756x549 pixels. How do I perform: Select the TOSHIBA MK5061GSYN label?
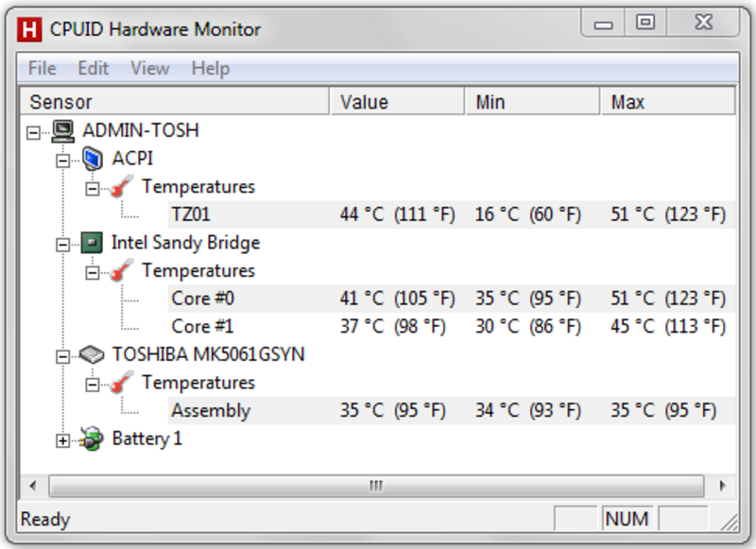click(208, 354)
